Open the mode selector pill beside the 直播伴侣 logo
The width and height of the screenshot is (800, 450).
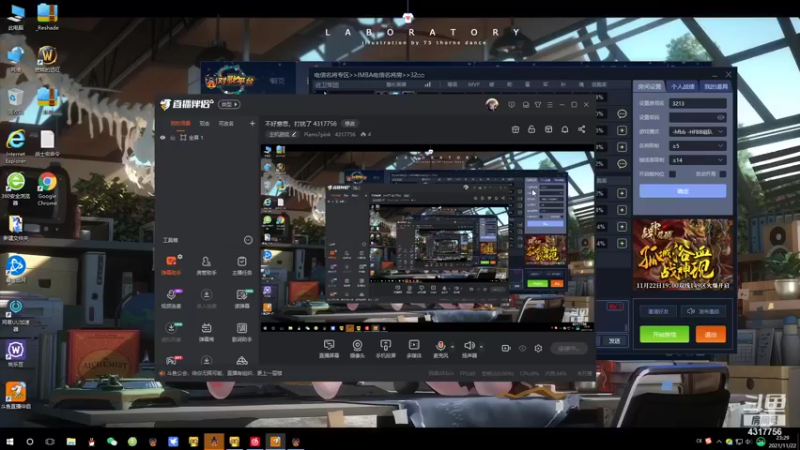pos(229,105)
